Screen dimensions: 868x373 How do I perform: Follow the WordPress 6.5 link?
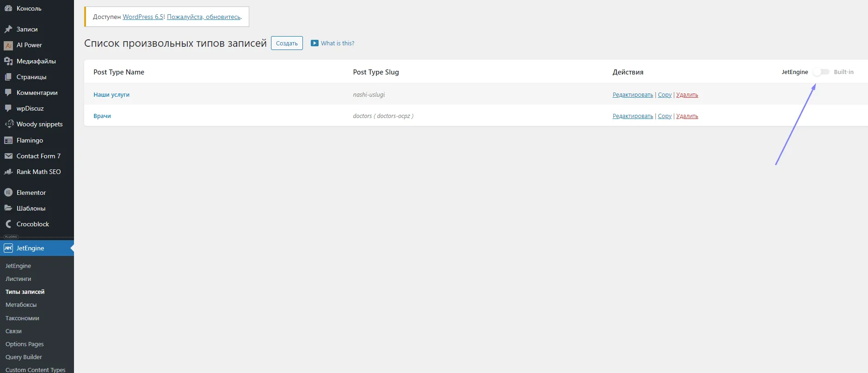click(x=143, y=17)
